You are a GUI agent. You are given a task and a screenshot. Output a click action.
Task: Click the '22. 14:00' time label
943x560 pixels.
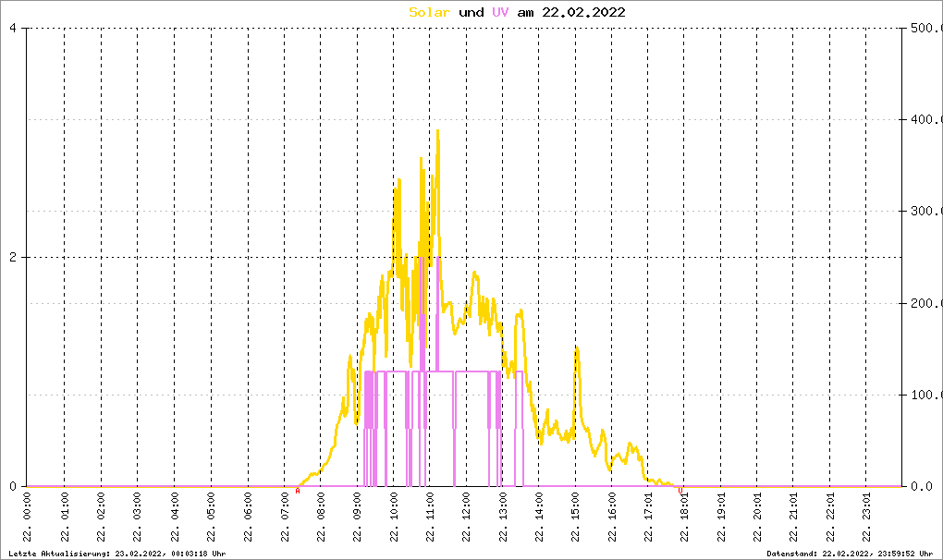point(540,517)
